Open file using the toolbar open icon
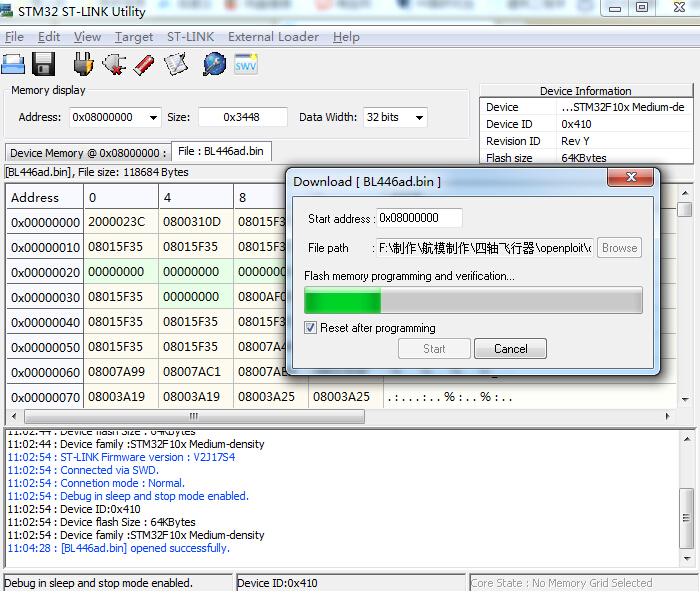The image size is (700, 591). pos(13,64)
